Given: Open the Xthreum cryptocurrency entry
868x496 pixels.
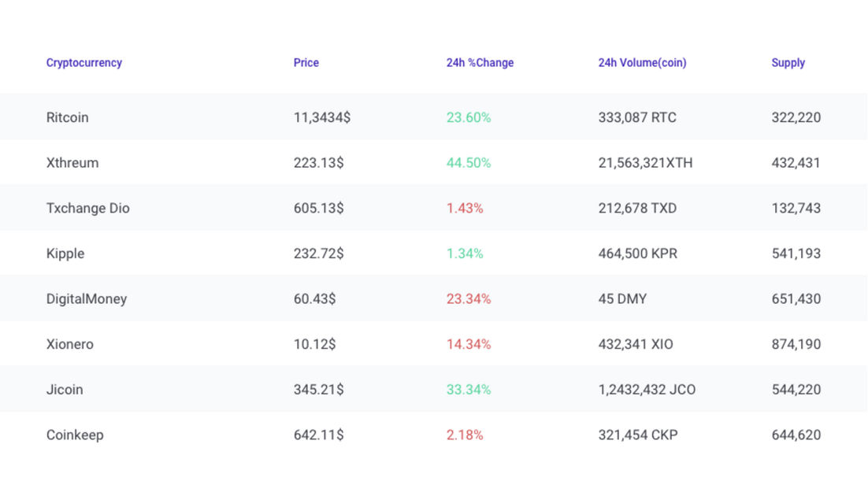Looking at the screenshot, I should [x=72, y=163].
